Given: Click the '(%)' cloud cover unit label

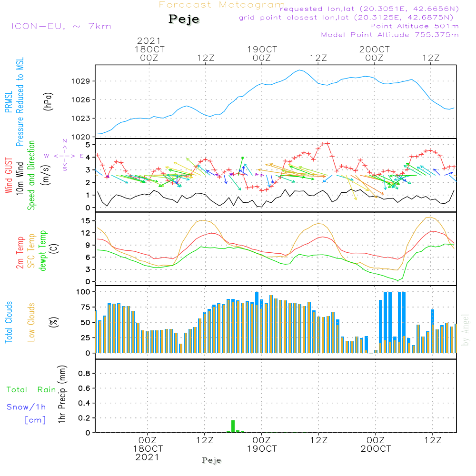Looking at the screenshot, I should click(x=53, y=322).
